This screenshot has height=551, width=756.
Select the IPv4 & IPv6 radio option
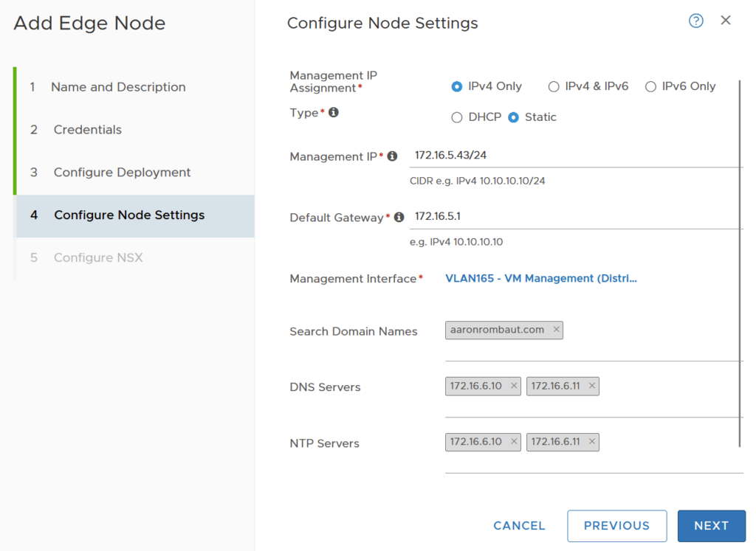[x=554, y=87]
